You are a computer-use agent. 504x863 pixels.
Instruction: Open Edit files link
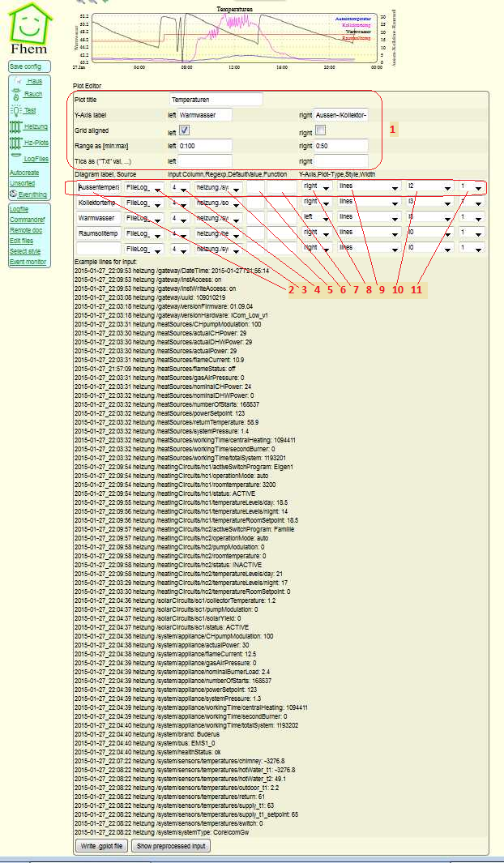point(21,241)
